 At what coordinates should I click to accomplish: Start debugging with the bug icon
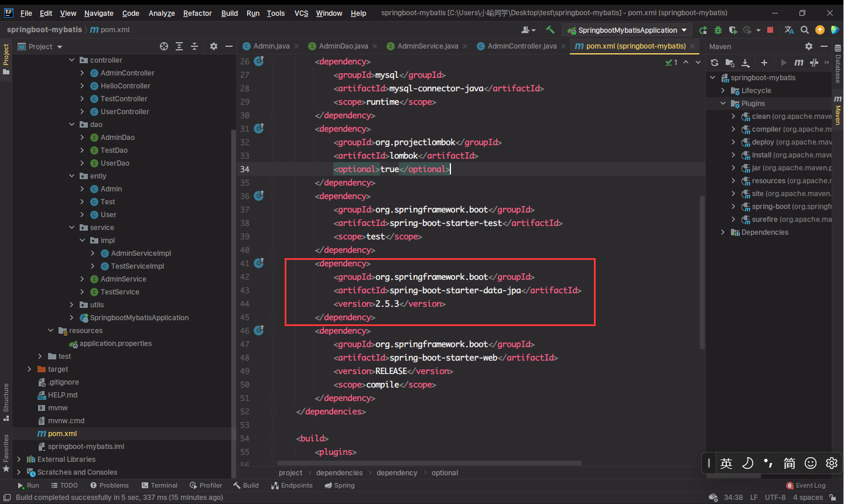pos(717,30)
